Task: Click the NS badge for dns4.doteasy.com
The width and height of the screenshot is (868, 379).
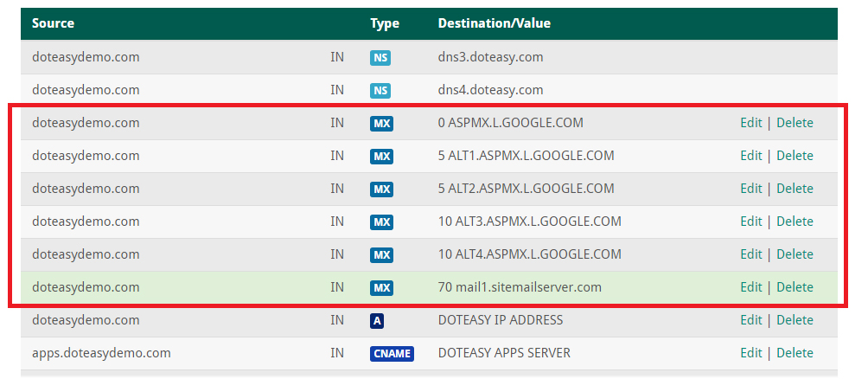Action: coord(380,90)
